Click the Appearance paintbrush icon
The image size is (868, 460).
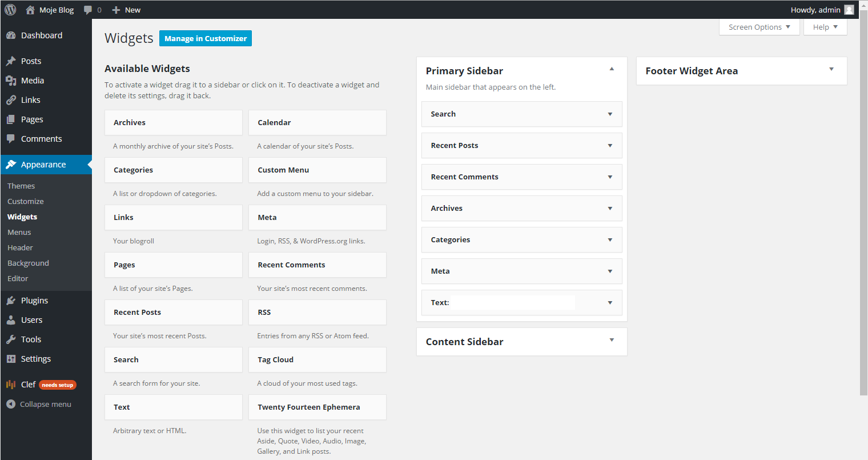pos(11,165)
